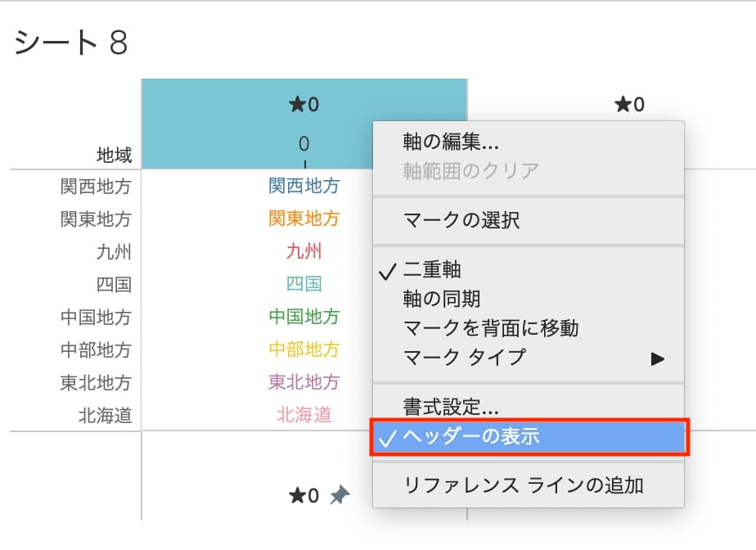Open 書式設定... from the menu
Screen dimensions: 756x550
pos(451,406)
